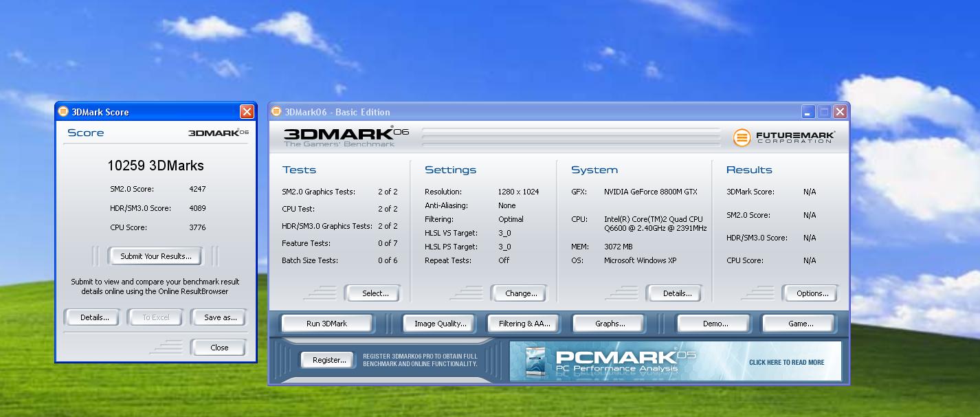This screenshot has height=417, width=980.
Task: Click the Run 3DMark button
Action: tap(326, 324)
